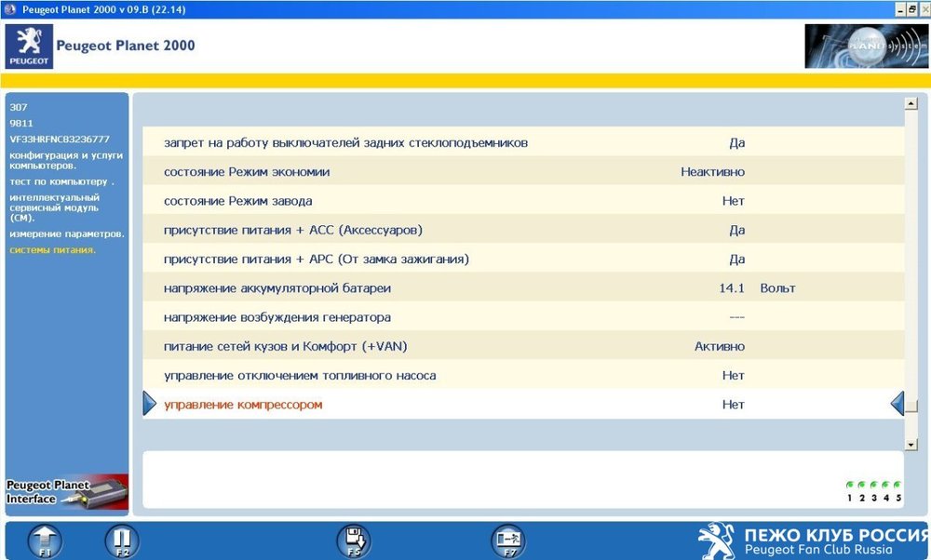The height and width of the screenshot is (560, 931).
Task: Click the scrollbar down arrow
Action: click(x=911, y=445)
